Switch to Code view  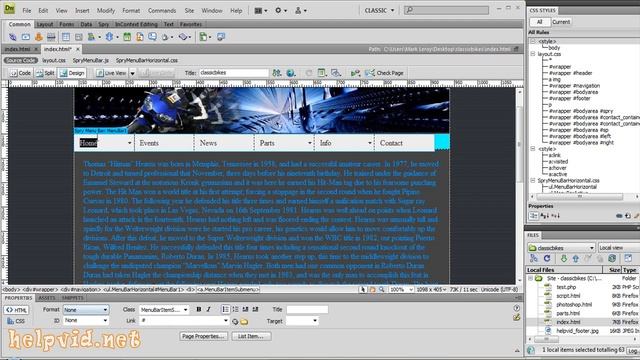coord(20,73)
